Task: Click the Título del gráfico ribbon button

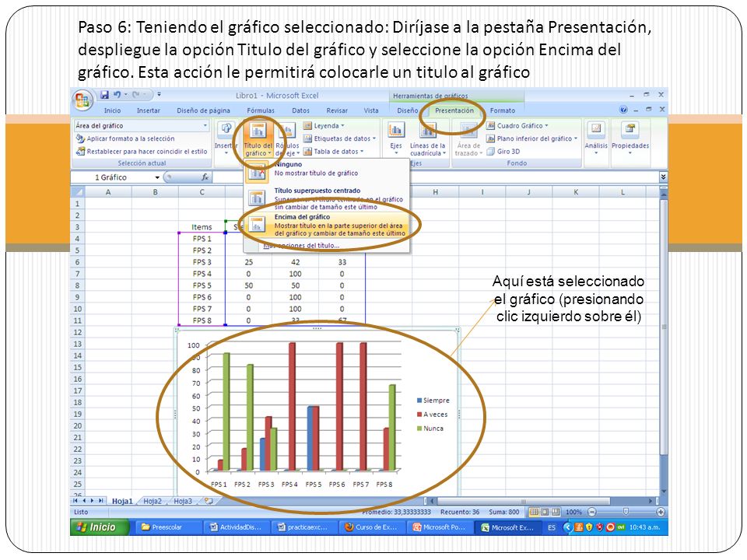Action: 258,138
